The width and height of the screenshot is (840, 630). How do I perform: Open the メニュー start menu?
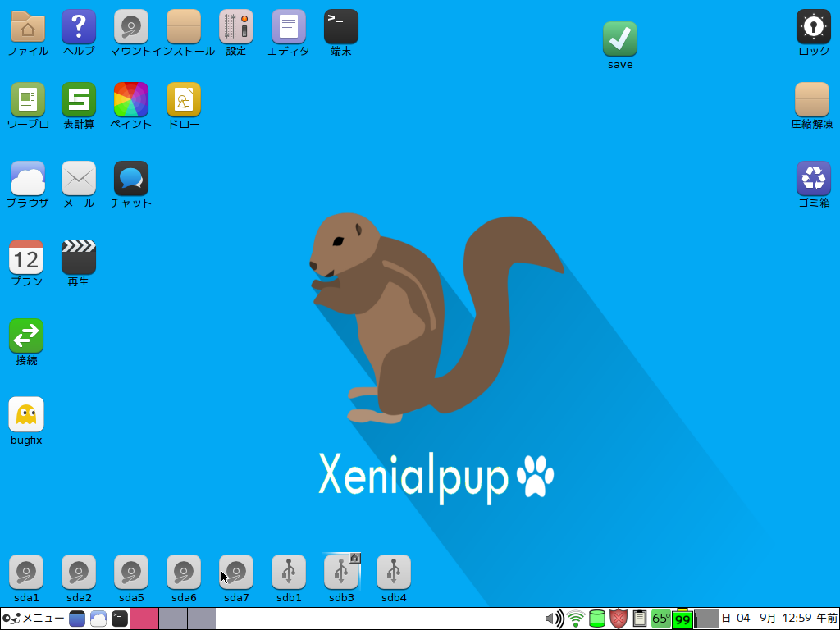[x=34, y=619]
